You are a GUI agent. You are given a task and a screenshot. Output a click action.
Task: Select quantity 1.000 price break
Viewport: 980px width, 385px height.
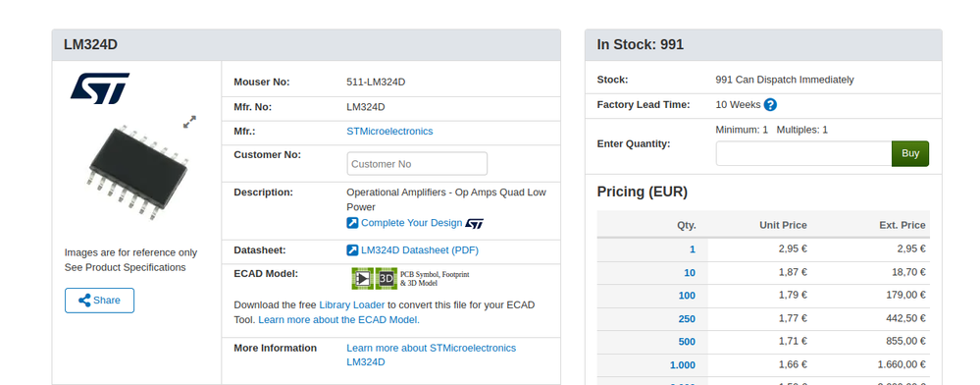click(x=683, y=365)
